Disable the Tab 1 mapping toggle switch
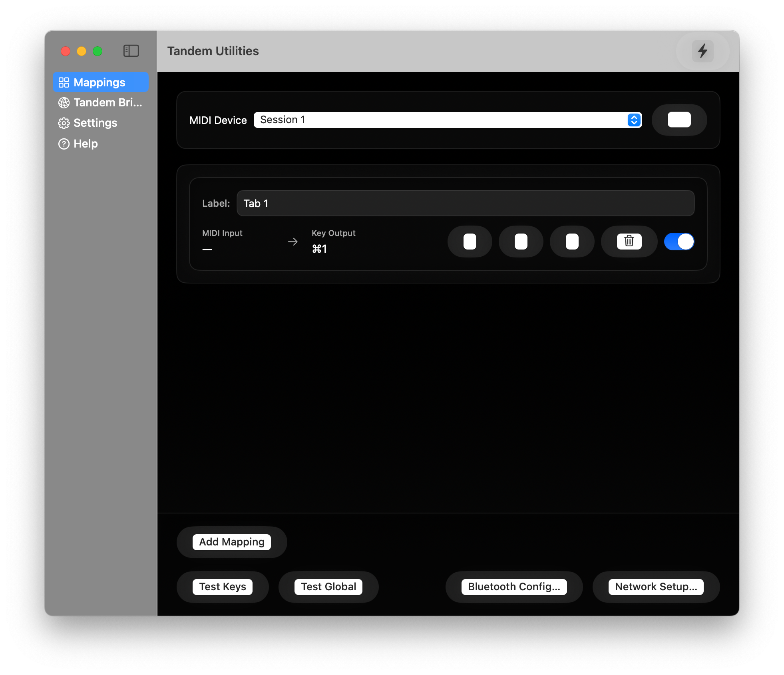 point(679,242)
